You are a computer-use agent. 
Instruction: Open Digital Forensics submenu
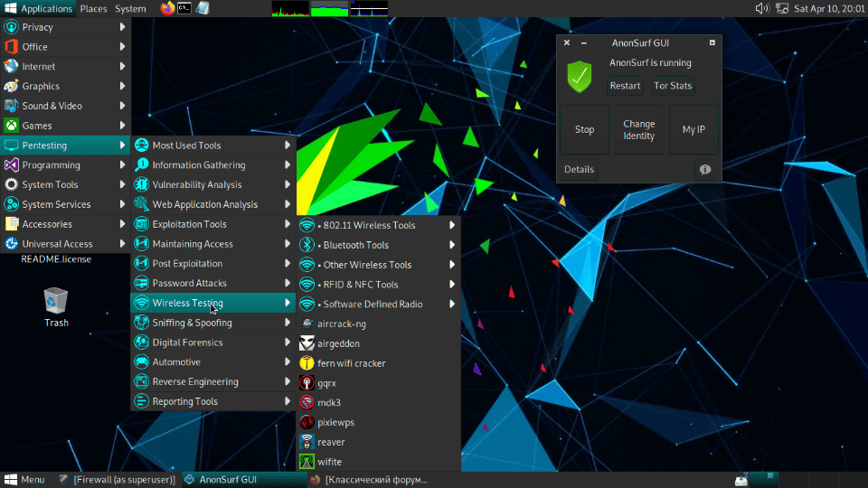pyautogui.click(x=212, y=343)
